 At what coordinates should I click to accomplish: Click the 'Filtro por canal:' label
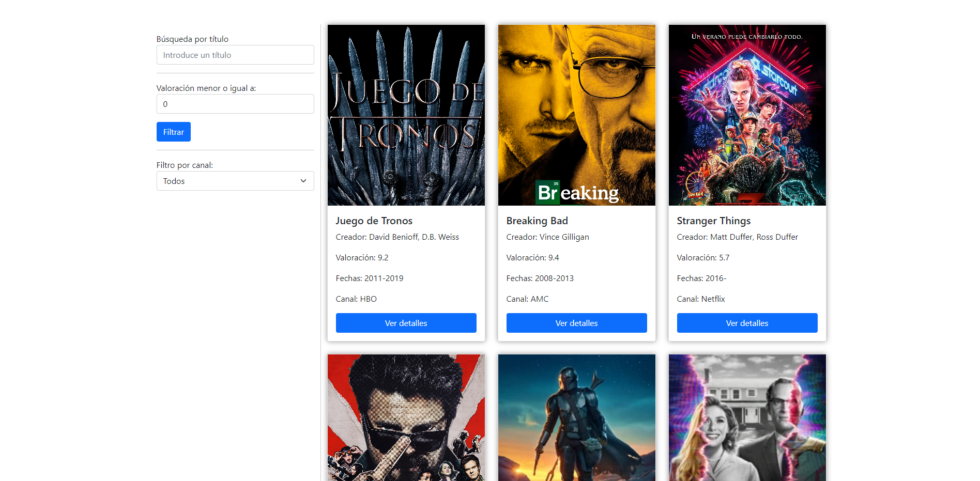pyautogui.click(x=185, y=165)
